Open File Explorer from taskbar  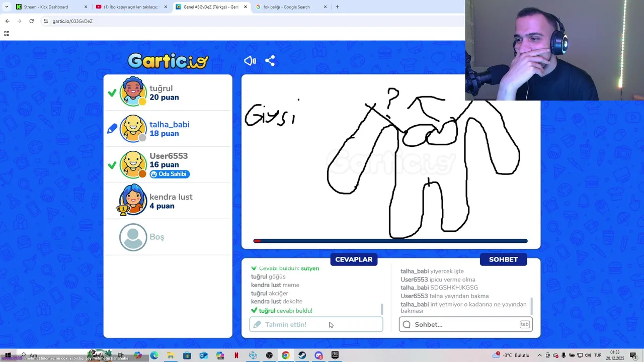point(171,355)
